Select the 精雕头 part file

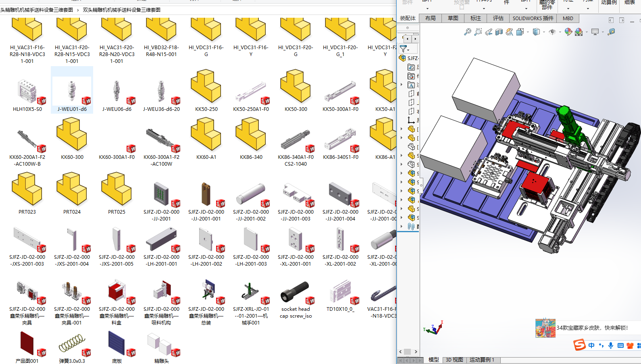(x=162, y=347)
